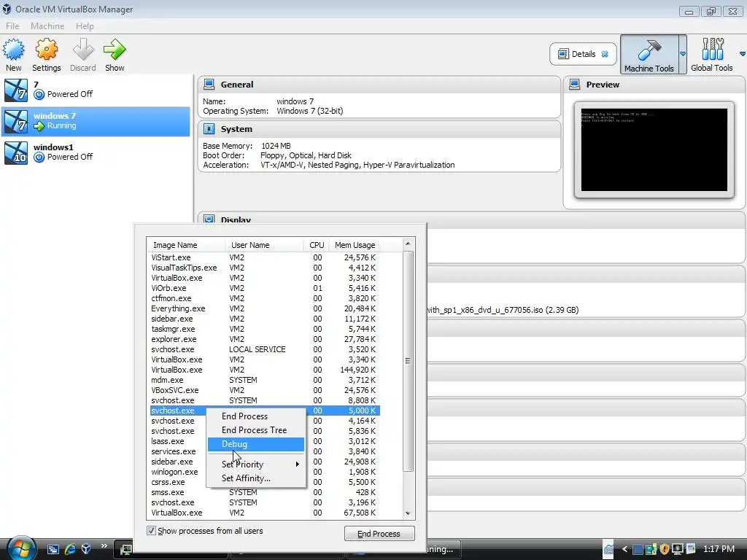747x560 pixels.
Task: Choose Set Affinity... in context menu
Action: coord(256,478)
